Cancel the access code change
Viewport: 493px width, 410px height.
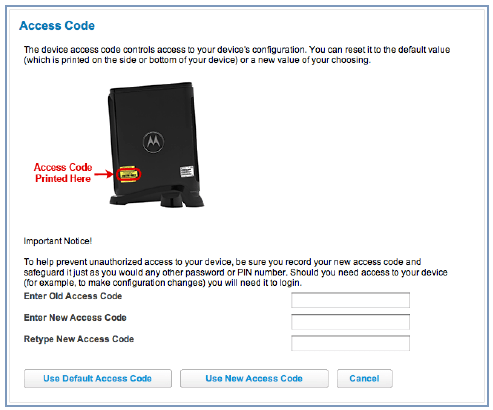pos(365,378)
